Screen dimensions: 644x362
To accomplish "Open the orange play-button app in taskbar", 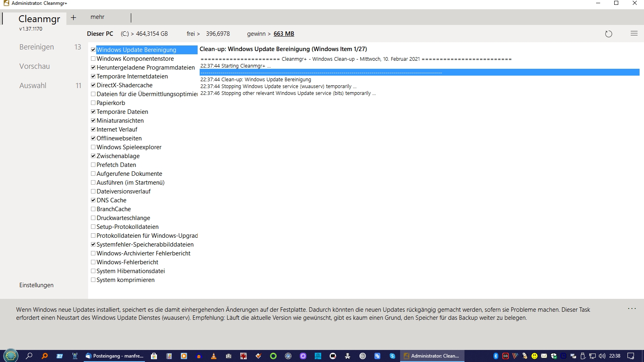I will pos(184,356).
